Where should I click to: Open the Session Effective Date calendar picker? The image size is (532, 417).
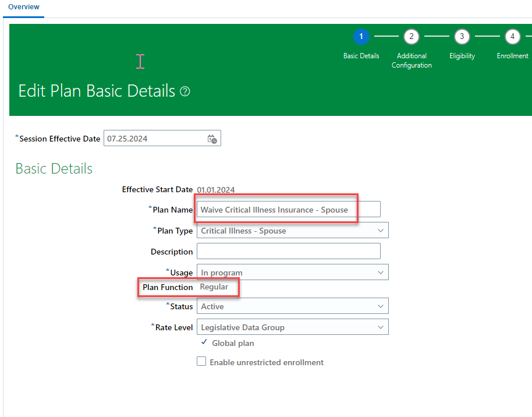212,138
